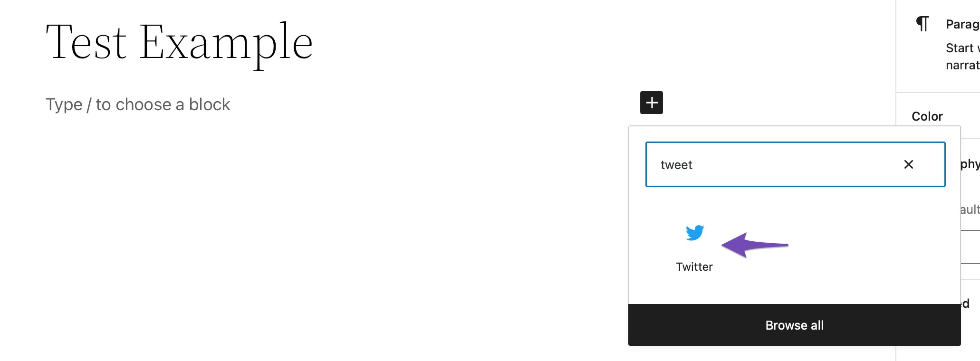Focus the block search field containing tweet
The height and width of the screenshot is (361, 980).
(x=795, y=164)
